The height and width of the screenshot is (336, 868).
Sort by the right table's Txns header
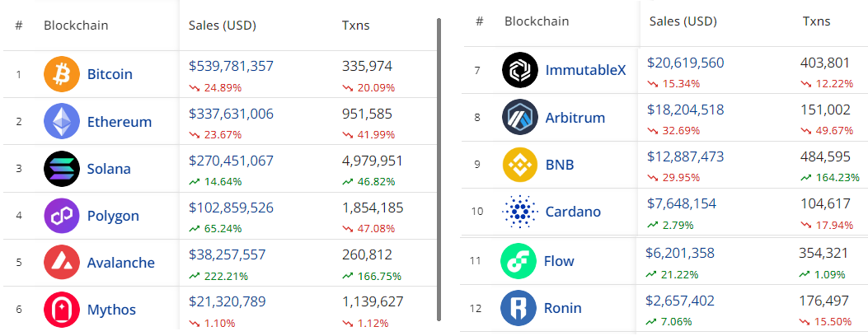pyautogui.click(x=817, y=21)
